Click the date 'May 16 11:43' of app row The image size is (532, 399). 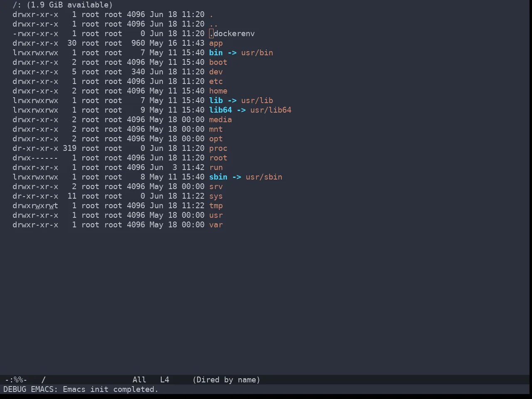click(x=177, y=43)
